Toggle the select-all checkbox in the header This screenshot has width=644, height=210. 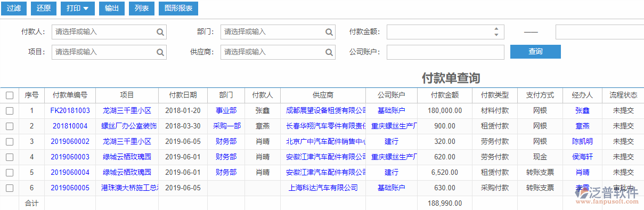pos(9,95)
